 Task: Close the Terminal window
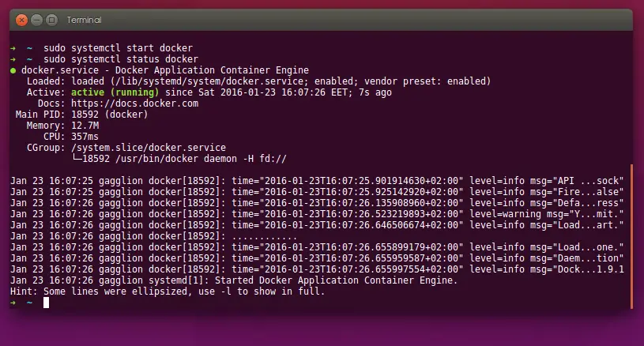pos(21,20)
